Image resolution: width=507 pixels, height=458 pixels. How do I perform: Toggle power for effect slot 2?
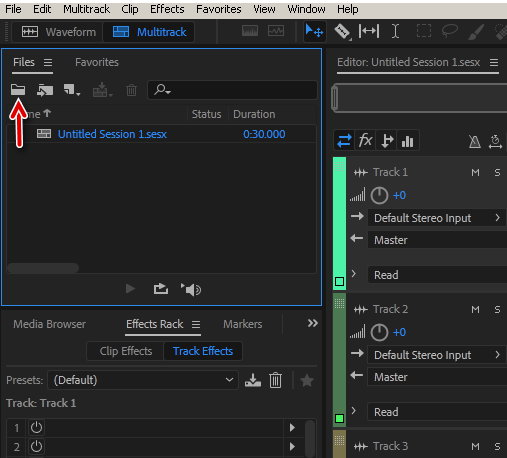(x=36, y=446)
